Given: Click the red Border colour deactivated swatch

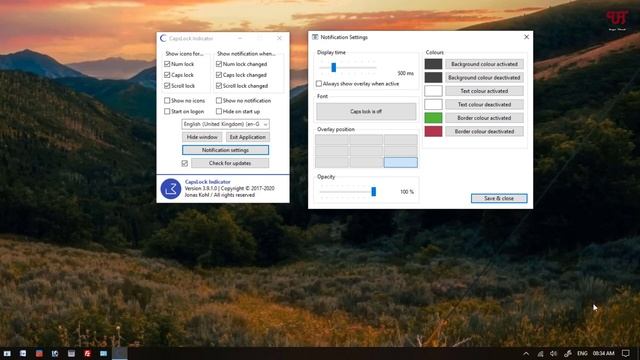Looking at the screenshot, I should (x=433, y=131).
